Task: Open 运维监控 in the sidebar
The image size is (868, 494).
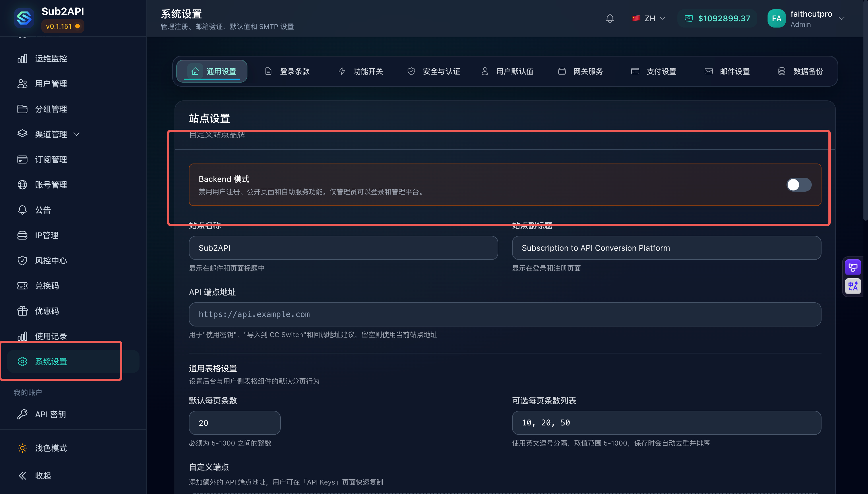Action: [x=73, y=59]
